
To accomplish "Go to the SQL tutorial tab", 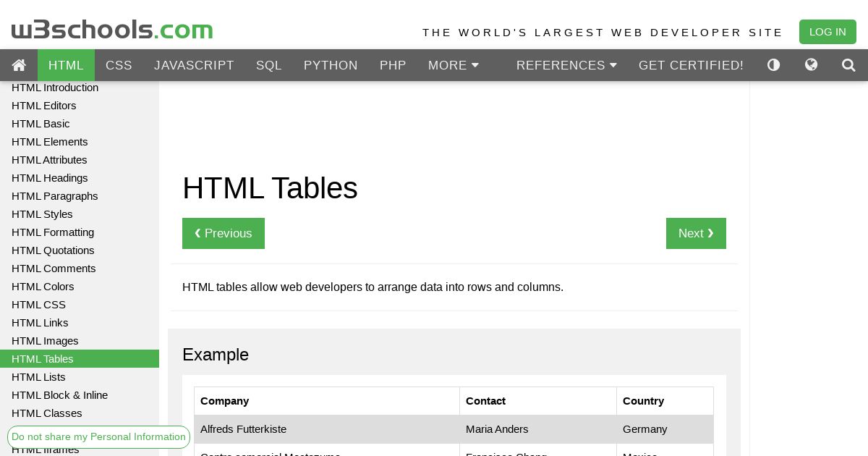I will [x=268, y=65].
